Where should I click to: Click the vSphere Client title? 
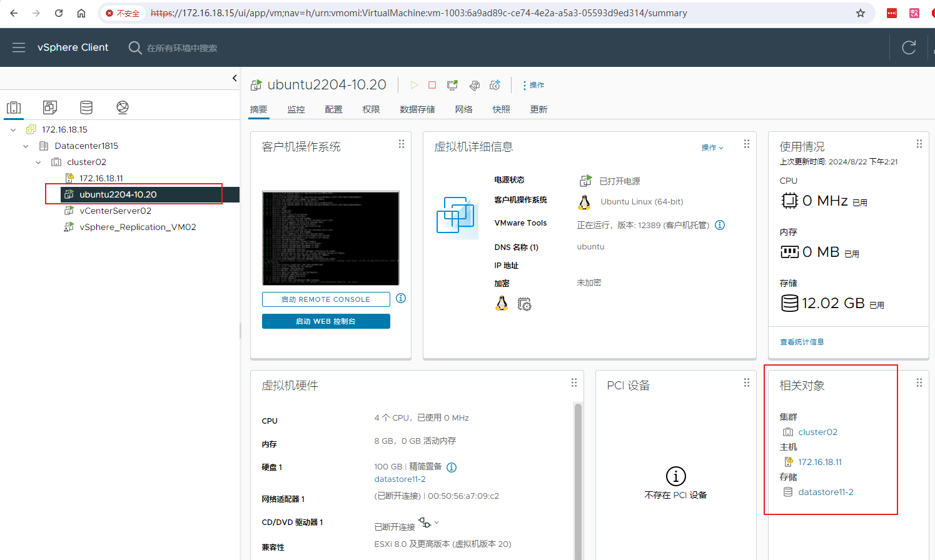click(x=73, y=47)
